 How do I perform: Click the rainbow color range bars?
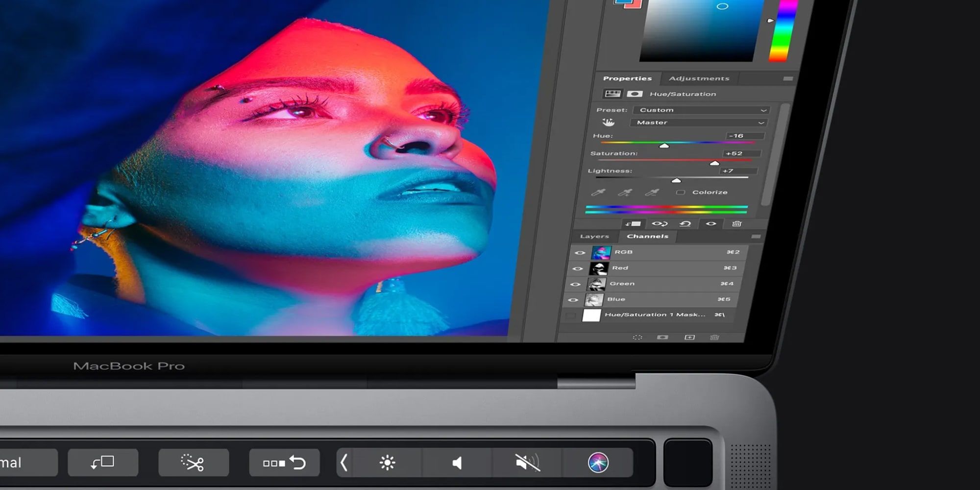666,209
